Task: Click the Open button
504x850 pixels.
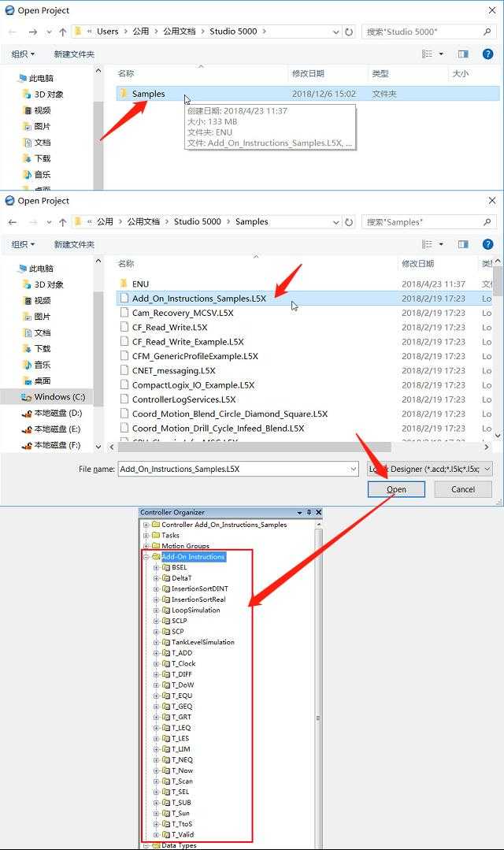Action: (x=396, y=489)
